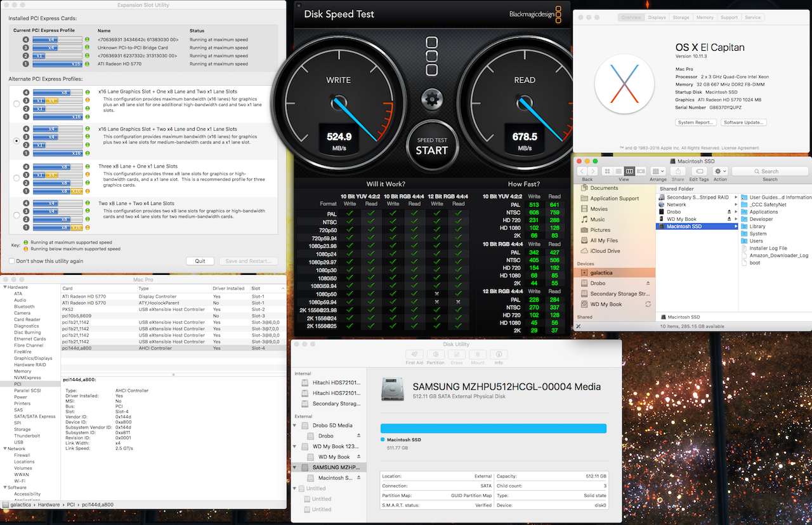Select the x16 Graphics plus Two x4 profile

pyautogui.click(x=16, y=141)
